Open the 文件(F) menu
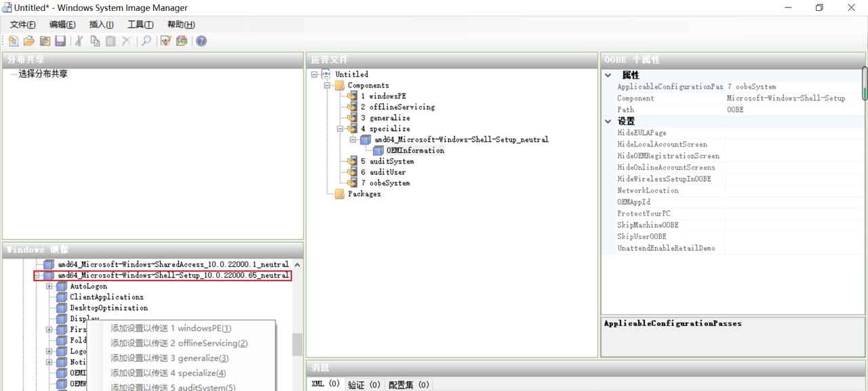The width and height of the screenshot is (868, 391). point(22,24)
